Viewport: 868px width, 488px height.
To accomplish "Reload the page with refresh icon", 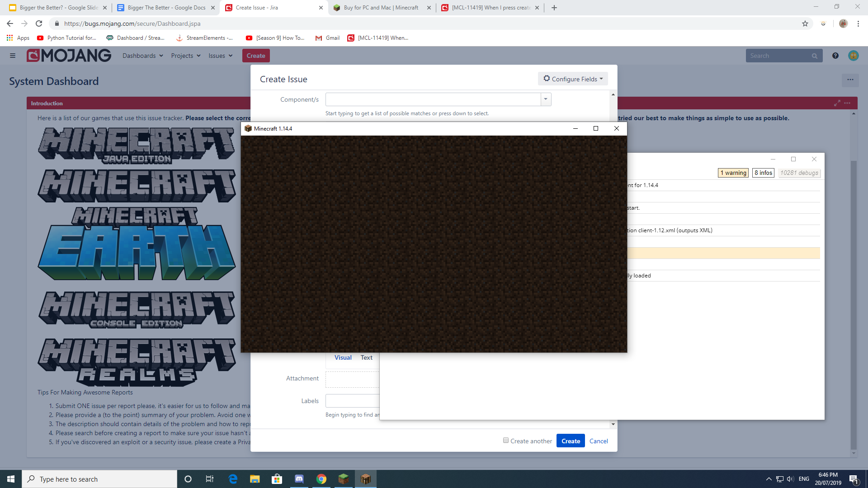I will pyautogui.click(x=39, y=23).
